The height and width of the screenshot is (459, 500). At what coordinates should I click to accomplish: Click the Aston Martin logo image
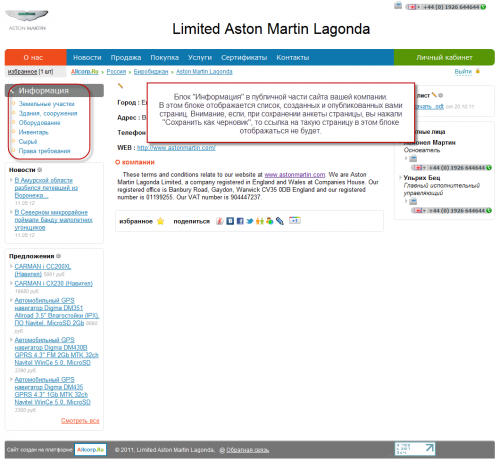coord(27,20)
